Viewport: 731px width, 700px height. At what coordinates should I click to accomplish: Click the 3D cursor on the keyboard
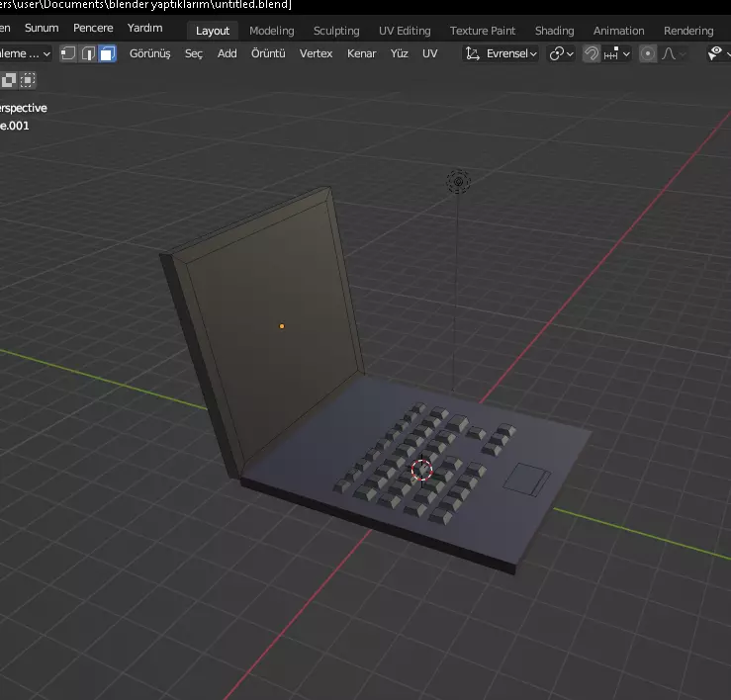[422, 470]
